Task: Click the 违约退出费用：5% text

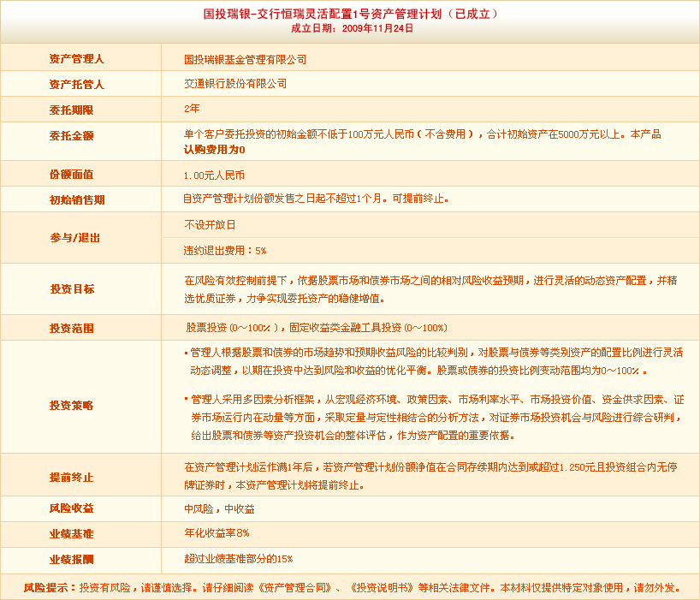Action: 224,251
